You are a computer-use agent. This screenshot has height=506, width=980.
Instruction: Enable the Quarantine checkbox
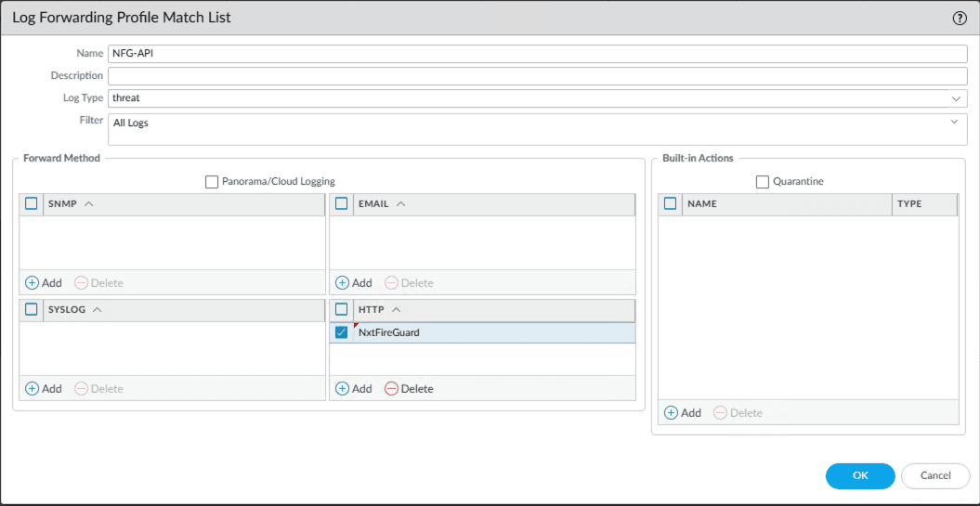coord(763,182)
